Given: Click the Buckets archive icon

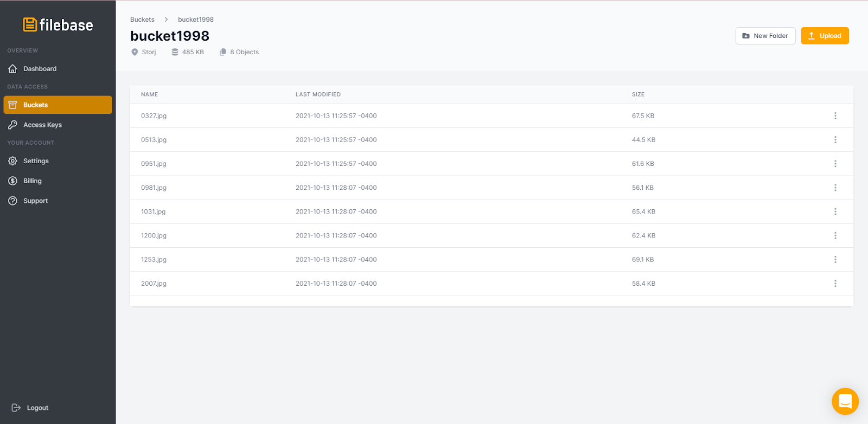Looking at the screenshot, I should pyautogui.click(x=13, y=105).
